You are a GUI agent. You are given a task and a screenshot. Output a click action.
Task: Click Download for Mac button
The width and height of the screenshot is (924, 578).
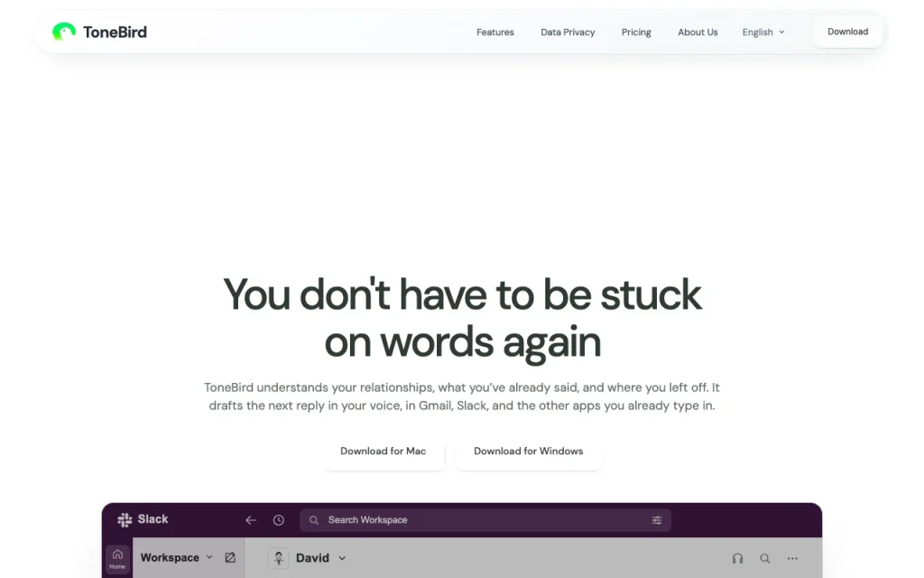(x=383, y=452)
